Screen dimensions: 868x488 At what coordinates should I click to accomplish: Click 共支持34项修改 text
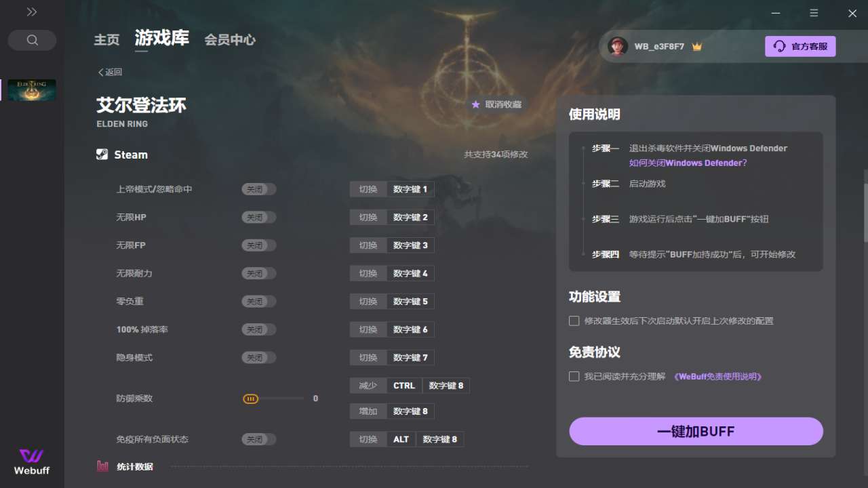(496, 155)
